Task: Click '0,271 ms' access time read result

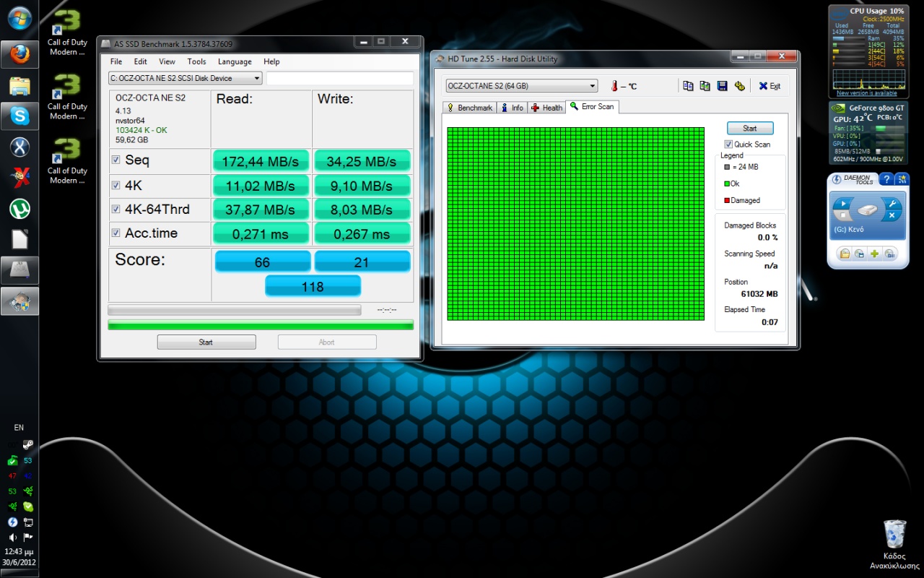Action: pyautogui.click(x=261, y=234)
